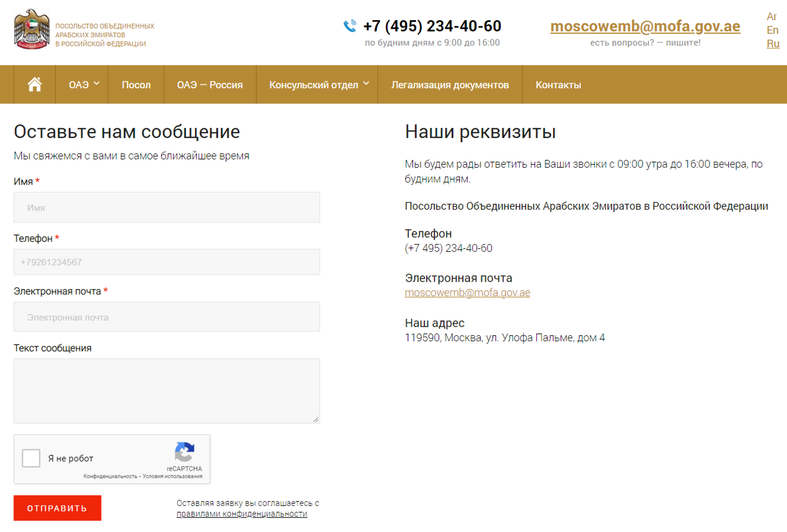Focus the Имя input field
Screen dimensions: 787x532
tap(167, 207)
